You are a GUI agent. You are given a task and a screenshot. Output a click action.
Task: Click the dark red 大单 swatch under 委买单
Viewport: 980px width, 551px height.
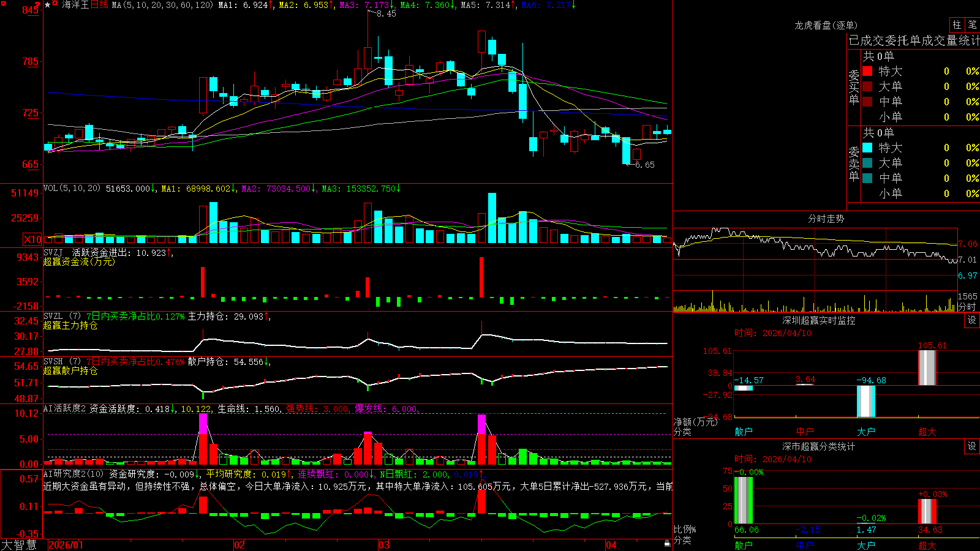coord(867,86)
